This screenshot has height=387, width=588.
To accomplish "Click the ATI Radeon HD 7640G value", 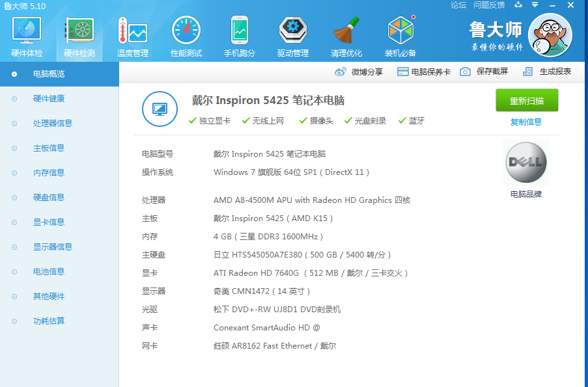I will pyautogui.click(x=311, y=273).
